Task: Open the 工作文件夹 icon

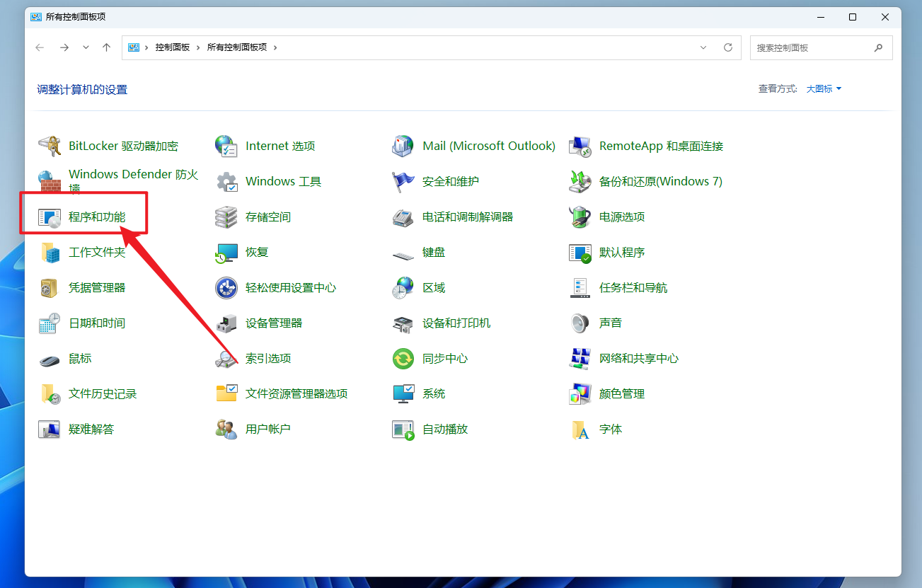Action: point(50,253)
